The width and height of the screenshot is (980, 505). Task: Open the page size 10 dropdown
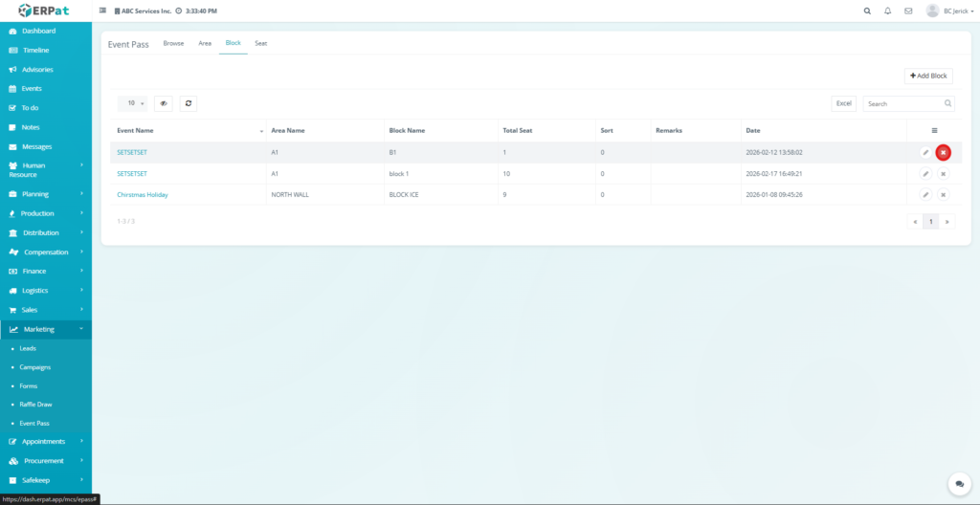[x=132, y=103]
